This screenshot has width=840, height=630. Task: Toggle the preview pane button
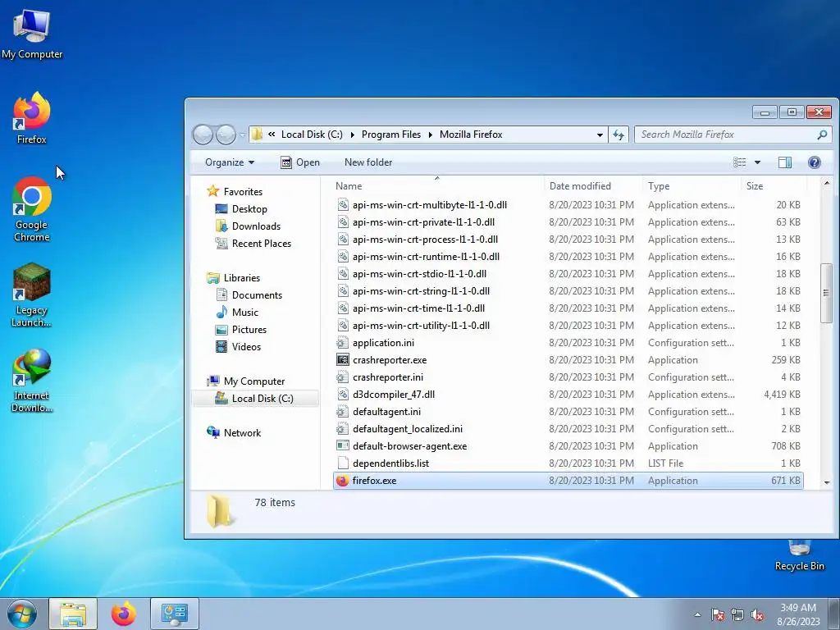(785, 162)
